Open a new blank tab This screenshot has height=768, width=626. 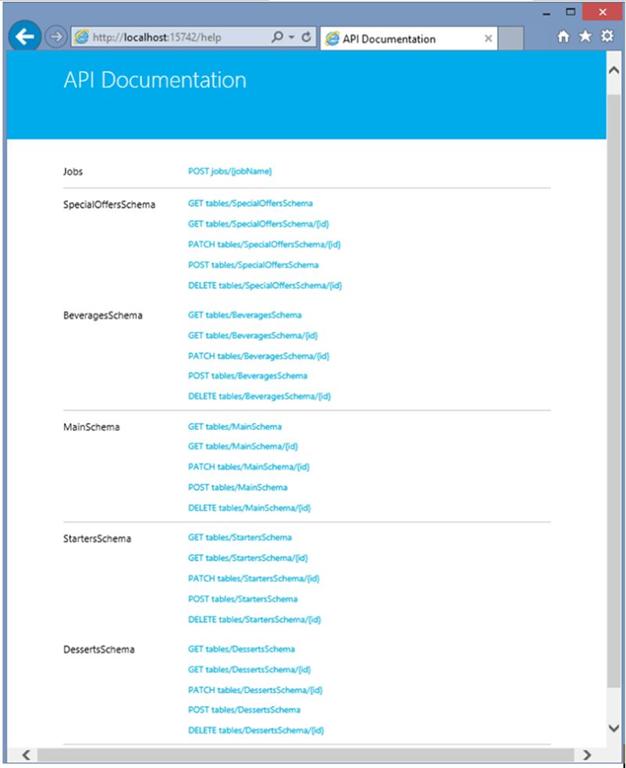pyautogui.click(x=511, y=39)
